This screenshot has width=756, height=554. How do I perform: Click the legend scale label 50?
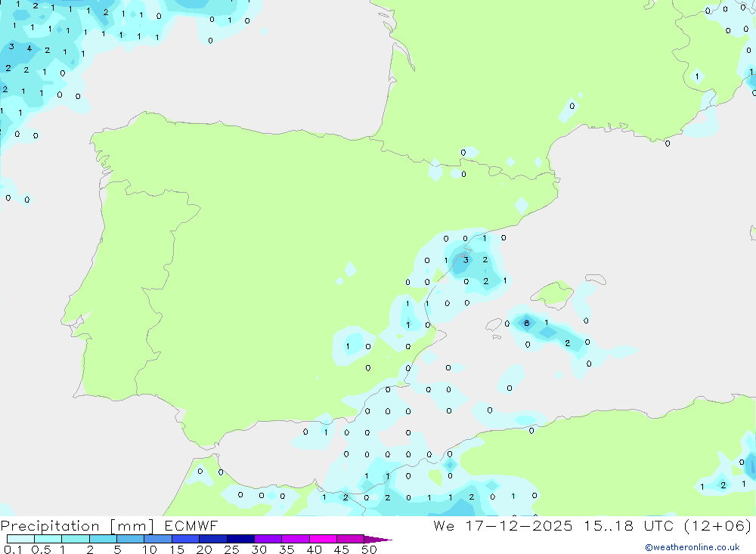(369, 549)
